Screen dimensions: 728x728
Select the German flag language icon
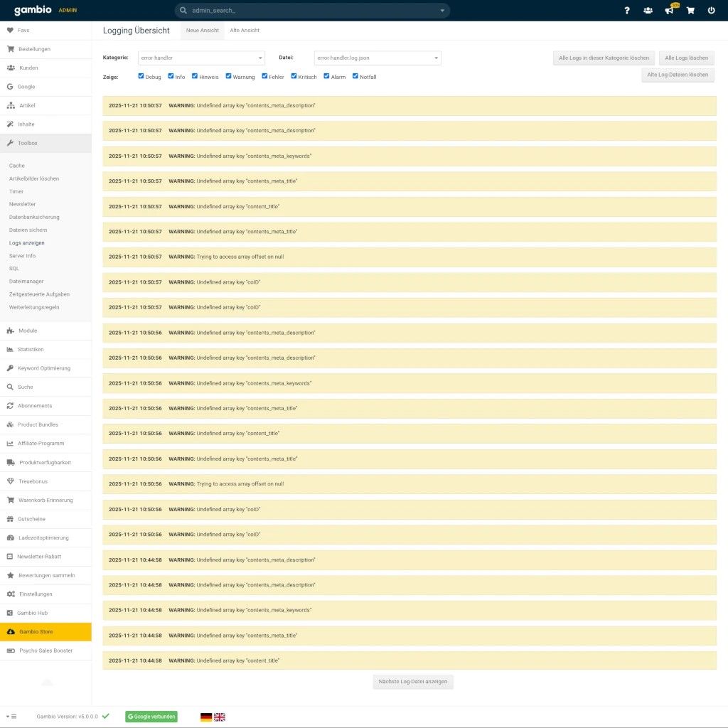click(206, 717)
